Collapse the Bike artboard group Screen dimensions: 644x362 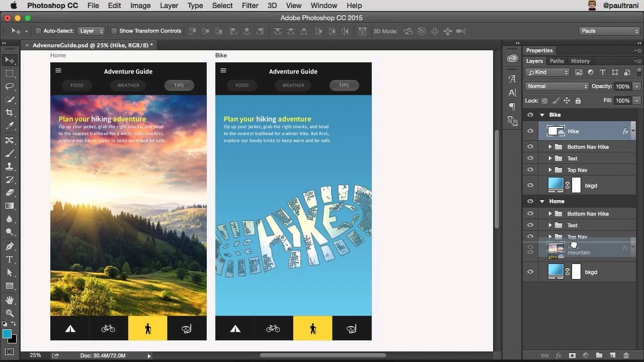[x=542, y=115]
